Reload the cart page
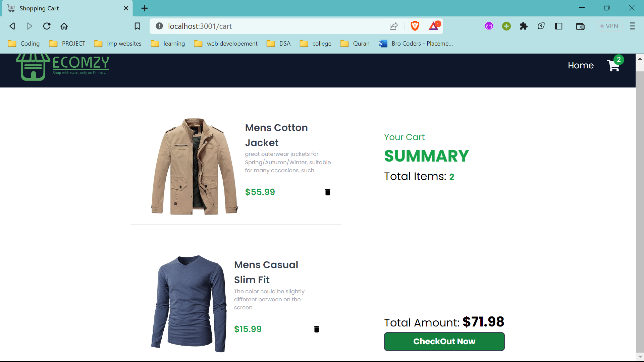 click(47, 26)
